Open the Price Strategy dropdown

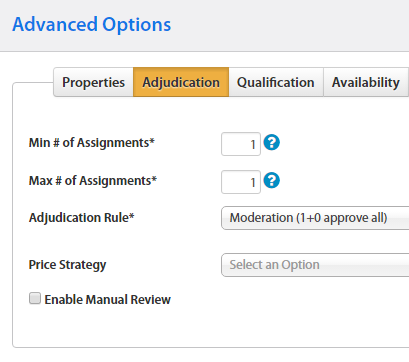click(x=315, y=265)
